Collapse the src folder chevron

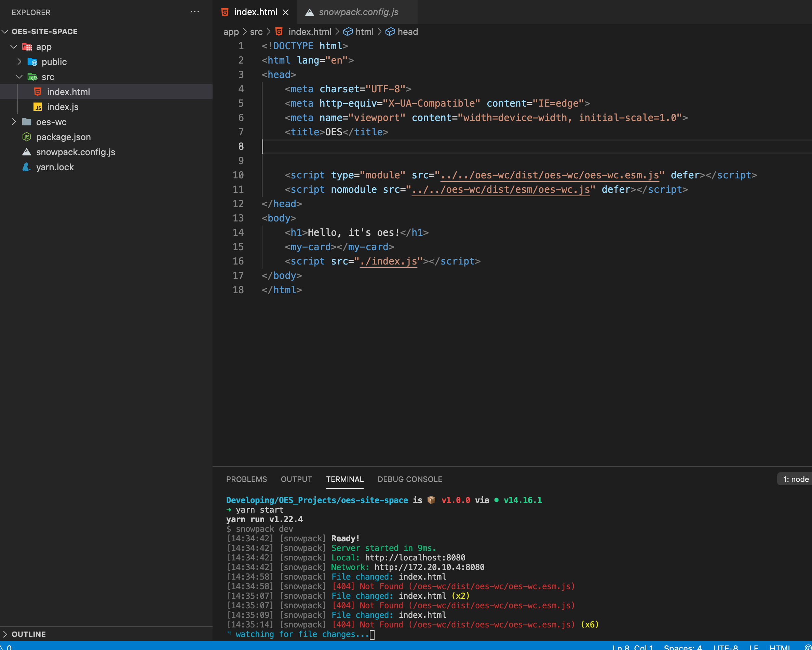[x=19, y=77]
